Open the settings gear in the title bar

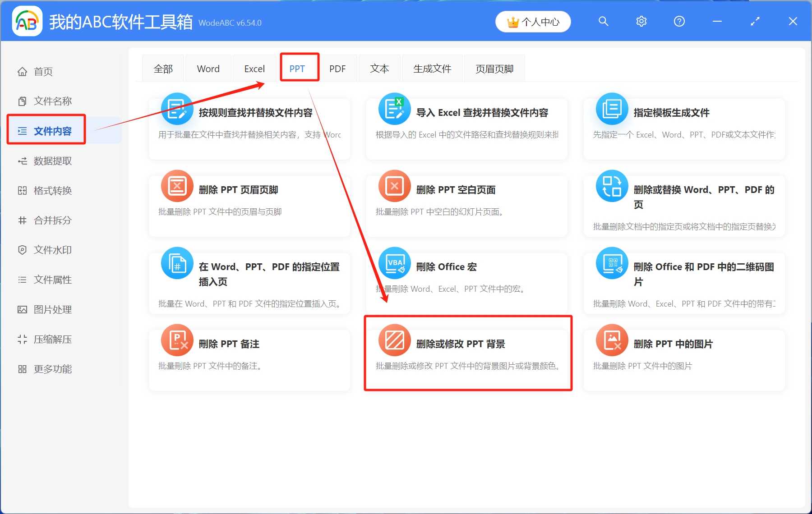(641, 21)
